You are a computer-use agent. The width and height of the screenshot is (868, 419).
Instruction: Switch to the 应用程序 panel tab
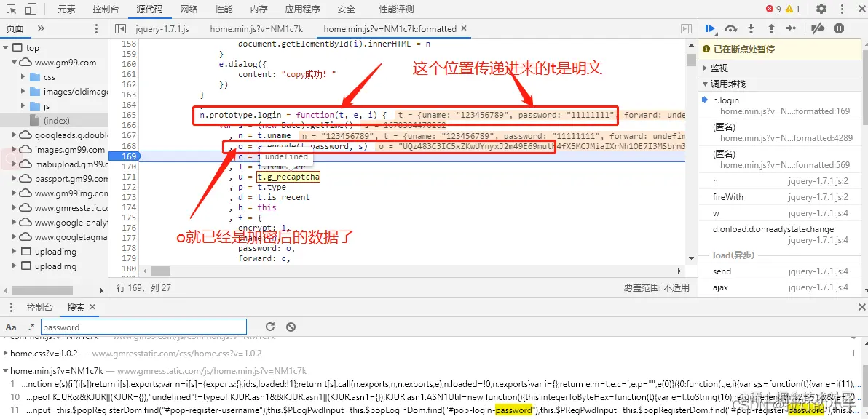[302, 9]
